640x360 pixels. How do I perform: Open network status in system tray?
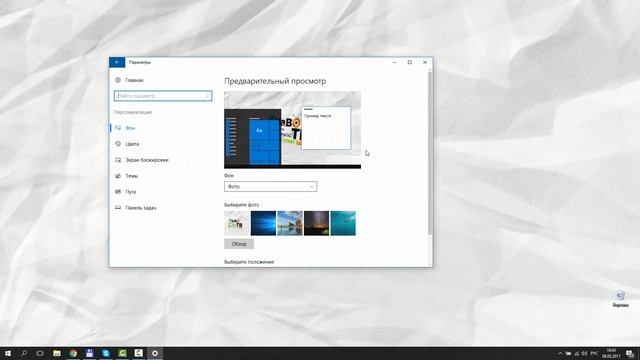coord(576,353)
